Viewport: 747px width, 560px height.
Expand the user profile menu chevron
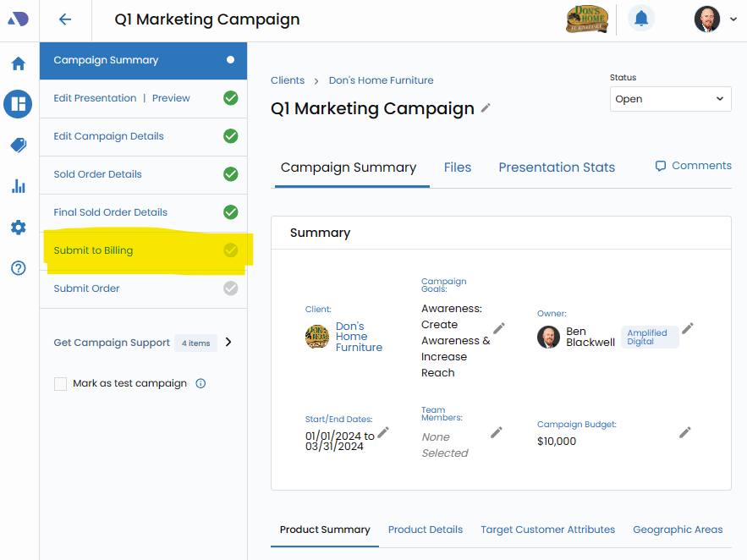coord(733,19)
